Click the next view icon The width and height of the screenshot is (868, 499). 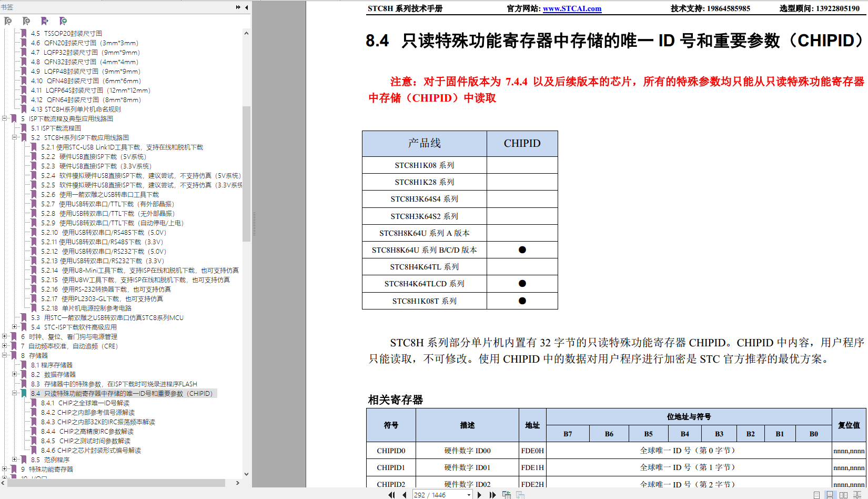coord(520,495)
